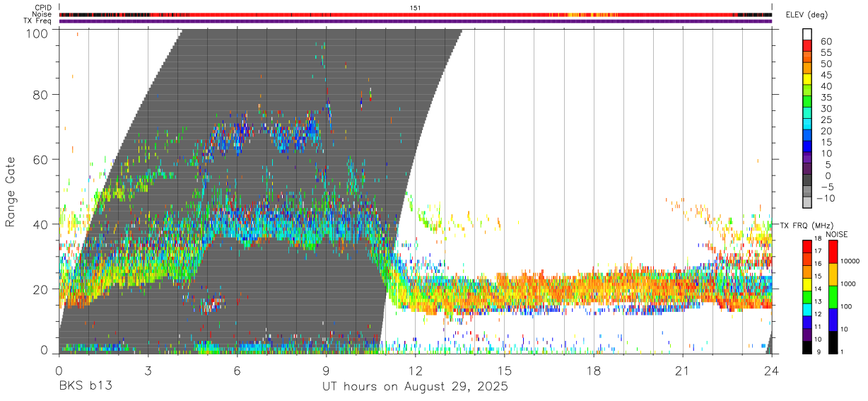Click the 100 tick on NOISE scale

(848, 307)
